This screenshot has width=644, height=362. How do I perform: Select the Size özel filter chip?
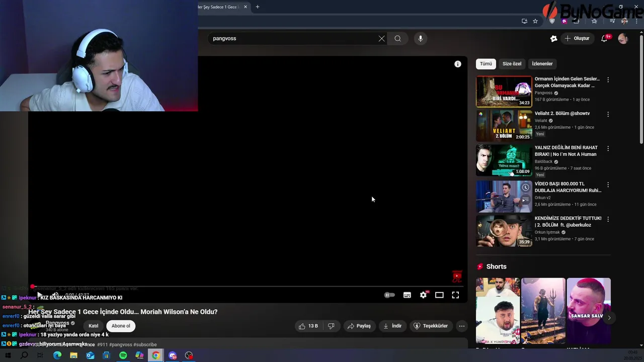512,64
